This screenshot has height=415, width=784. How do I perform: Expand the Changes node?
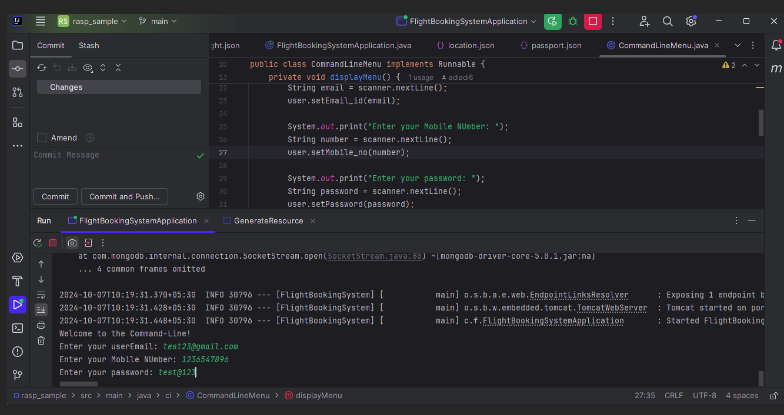click(x=119, y=87)
